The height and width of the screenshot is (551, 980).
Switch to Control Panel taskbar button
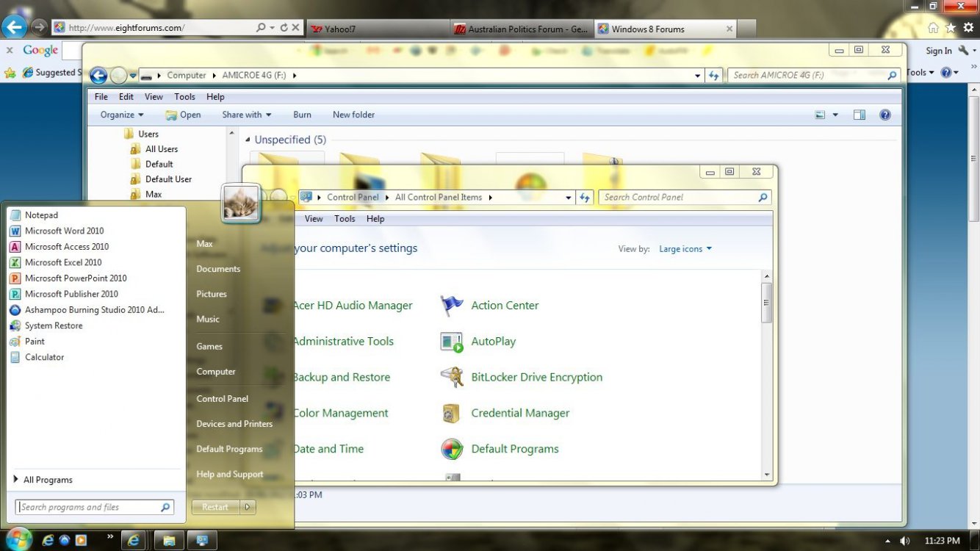(x=202, y=541)
